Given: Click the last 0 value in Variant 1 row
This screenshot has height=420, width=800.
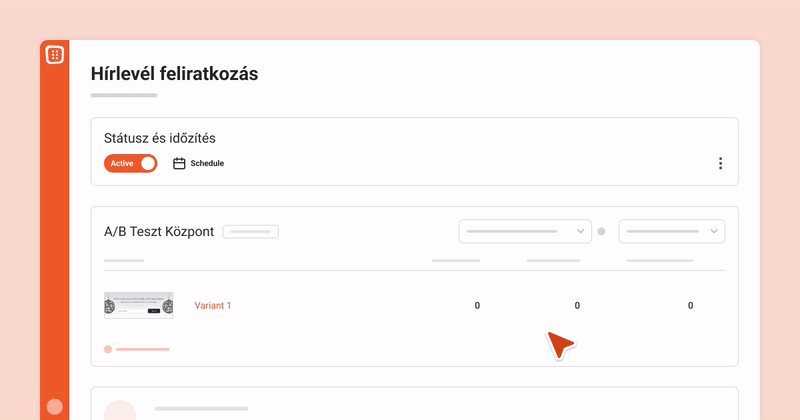Looking at the screenshot, I should pos(690,305).
